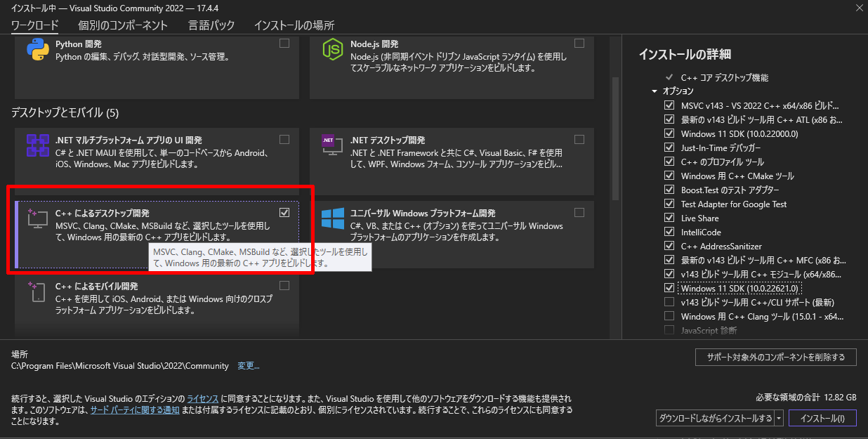
Task: Click the Node.js 開発 workload icon
Action: (332, 51)
